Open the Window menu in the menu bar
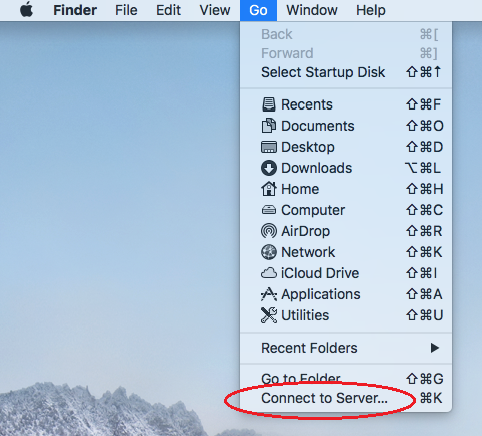 (312, 10)
